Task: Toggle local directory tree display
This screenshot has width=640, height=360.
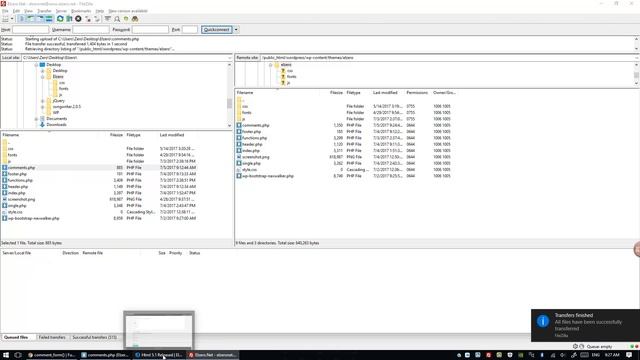Action: (31, 19)
